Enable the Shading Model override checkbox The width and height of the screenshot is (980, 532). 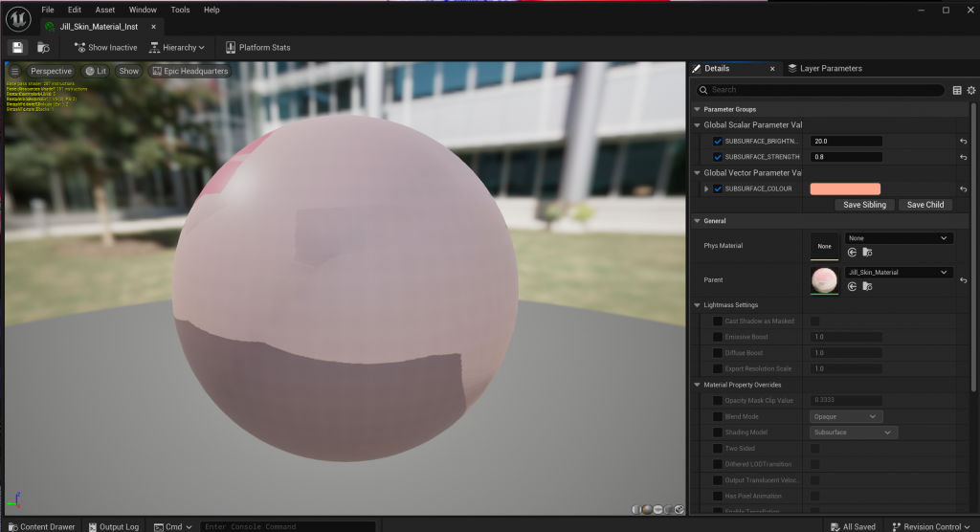(718, 432)
